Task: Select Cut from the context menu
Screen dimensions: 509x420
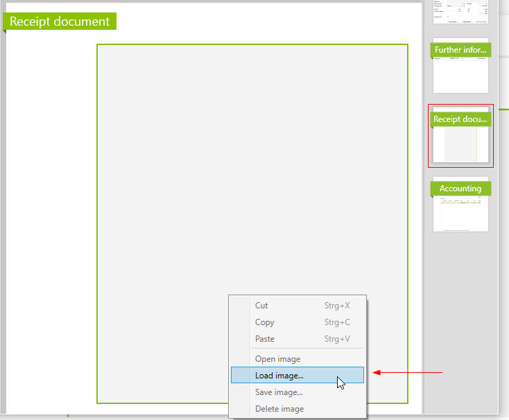Action: pyautogui.click(x=261, y=306)
